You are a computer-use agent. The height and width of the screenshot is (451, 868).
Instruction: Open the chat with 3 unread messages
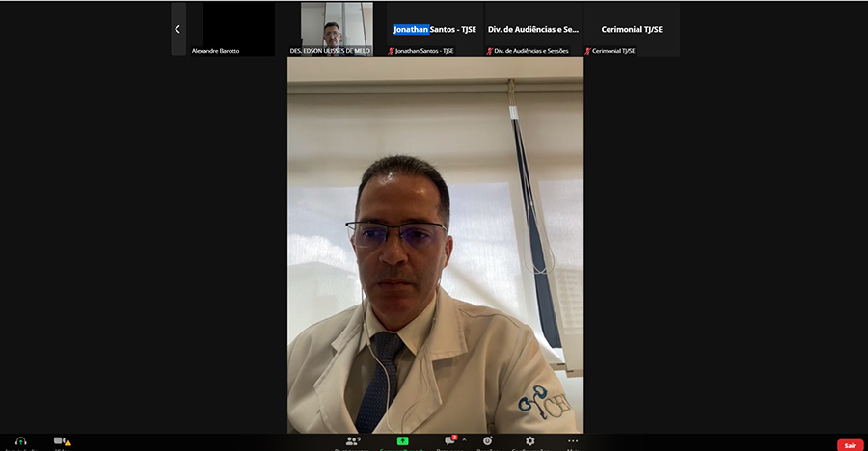pyautogui.click(x=448, y=441)
